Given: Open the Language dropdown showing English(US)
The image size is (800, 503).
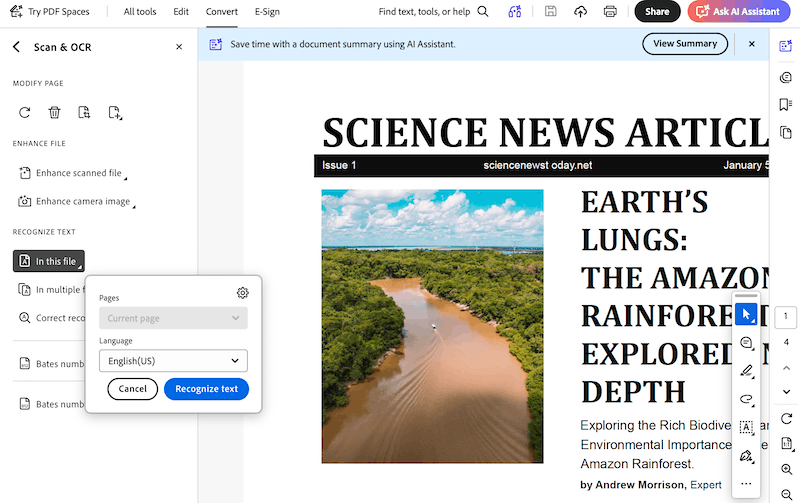Looking at the screenshot, I should [x=173, y=360].
